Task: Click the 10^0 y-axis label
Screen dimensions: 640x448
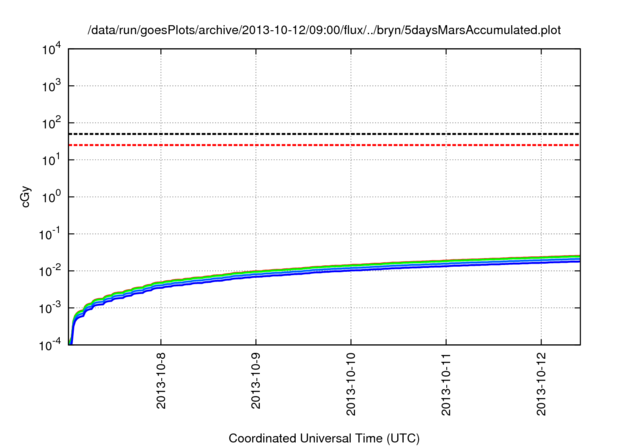Action: 52,197
